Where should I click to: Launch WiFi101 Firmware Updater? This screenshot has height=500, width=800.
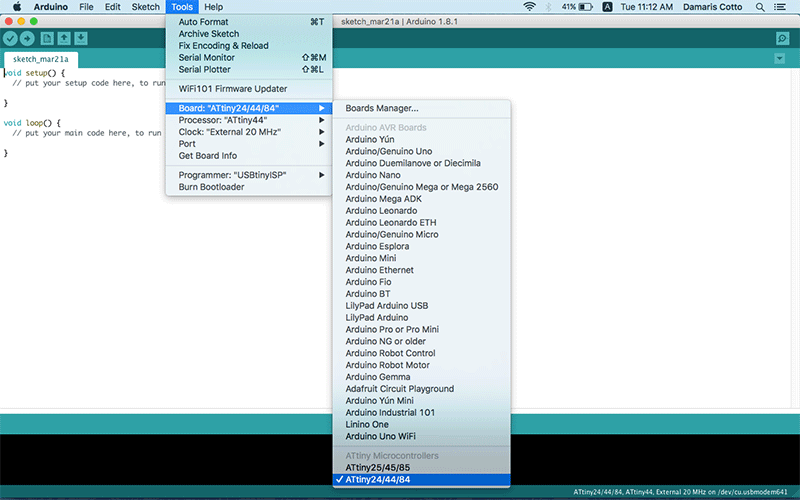[249, 89]
